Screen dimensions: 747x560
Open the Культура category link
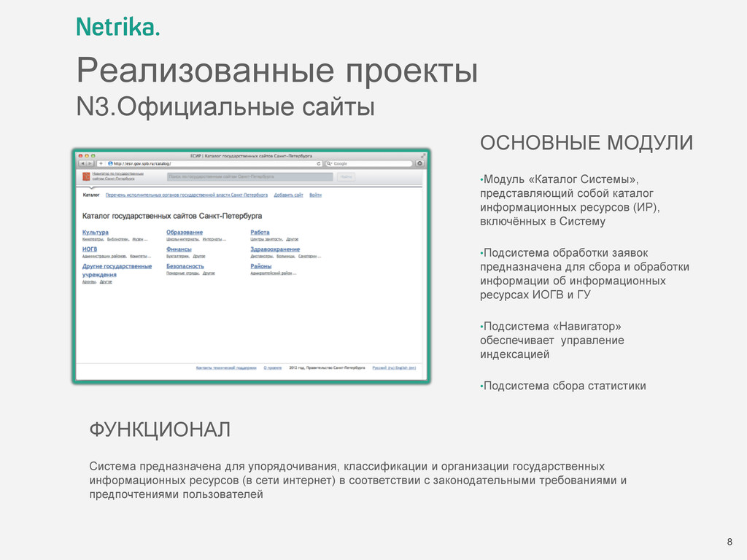96,233
